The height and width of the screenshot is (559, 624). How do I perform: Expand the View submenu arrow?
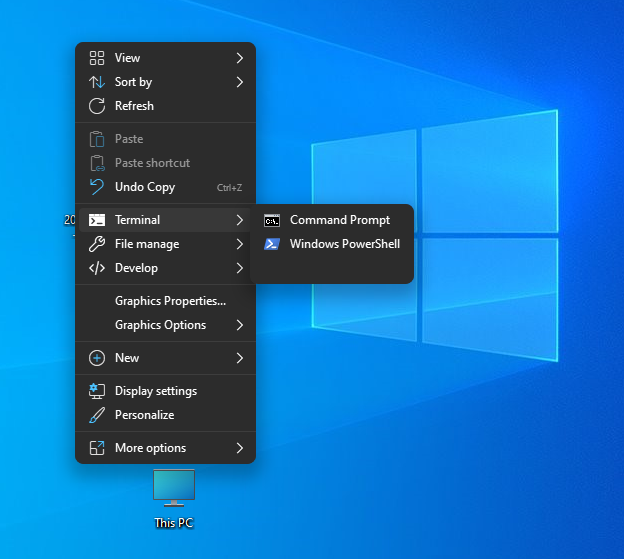tap(240, 58)
